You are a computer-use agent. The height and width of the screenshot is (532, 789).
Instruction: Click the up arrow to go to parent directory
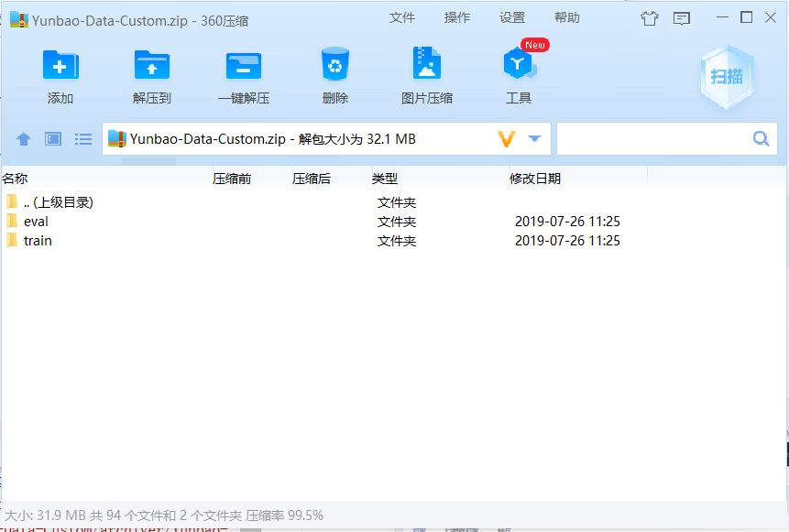[23, 138]
